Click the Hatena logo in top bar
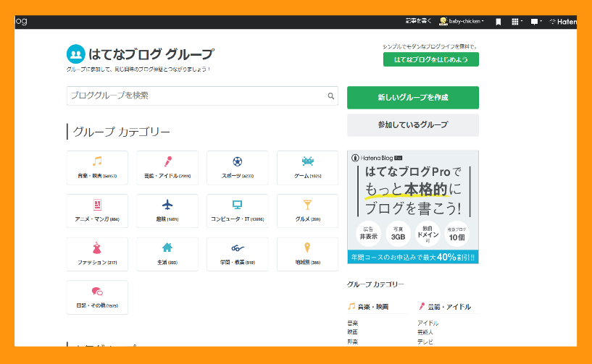Image resolution: width=592 pixels, height=364 pixels. pyautogui.click(x=563, y=22)
